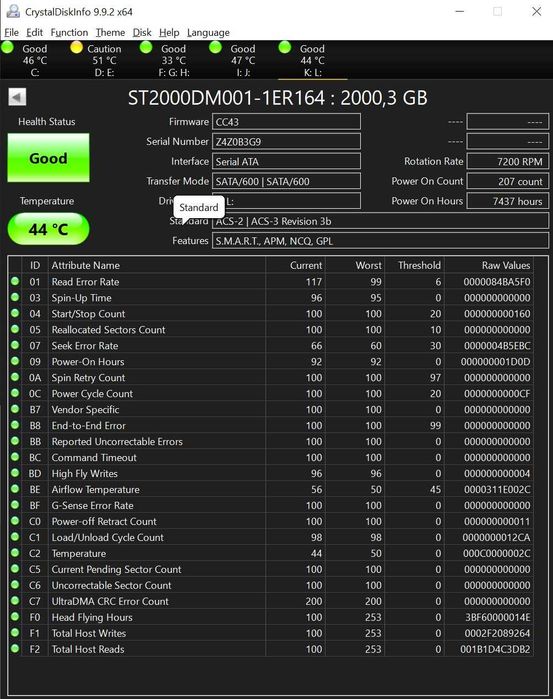This screenshot has height=699, width=553.
Task: Select the yellow Caution D: E: drive indicator
Action: pyautogui.click(x=96, y=60)
